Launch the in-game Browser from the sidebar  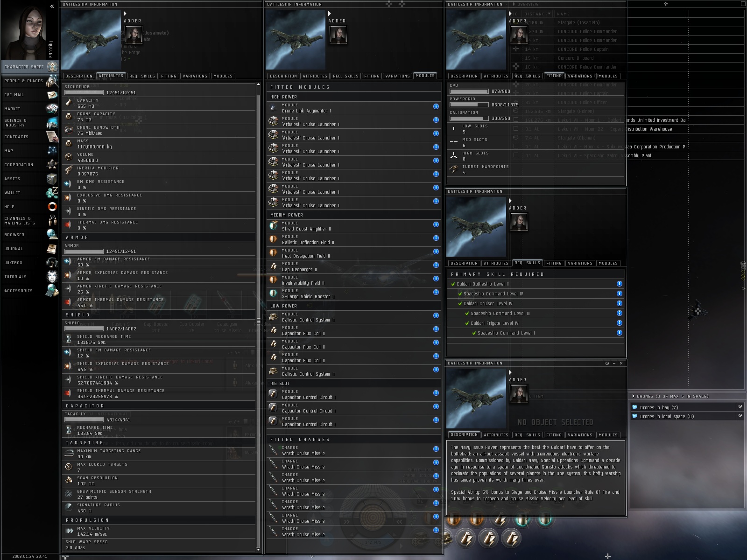(30, 235)
